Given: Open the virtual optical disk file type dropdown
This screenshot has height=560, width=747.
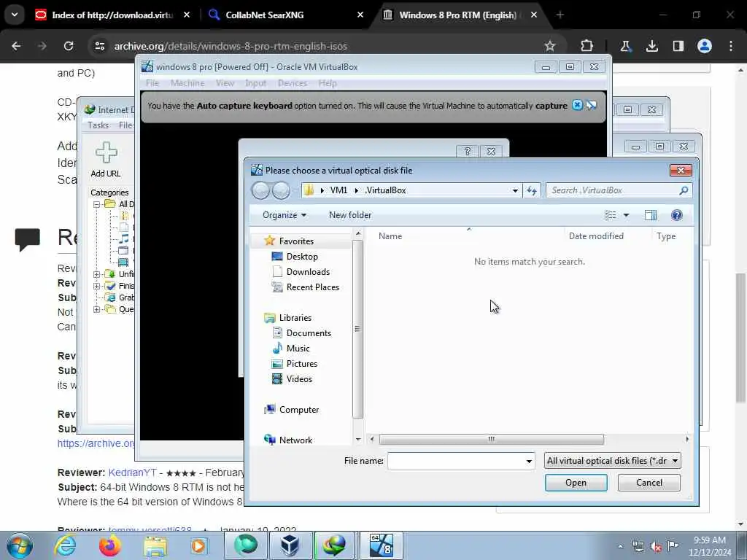Looking at the screenshot, I should pos(612,461).
